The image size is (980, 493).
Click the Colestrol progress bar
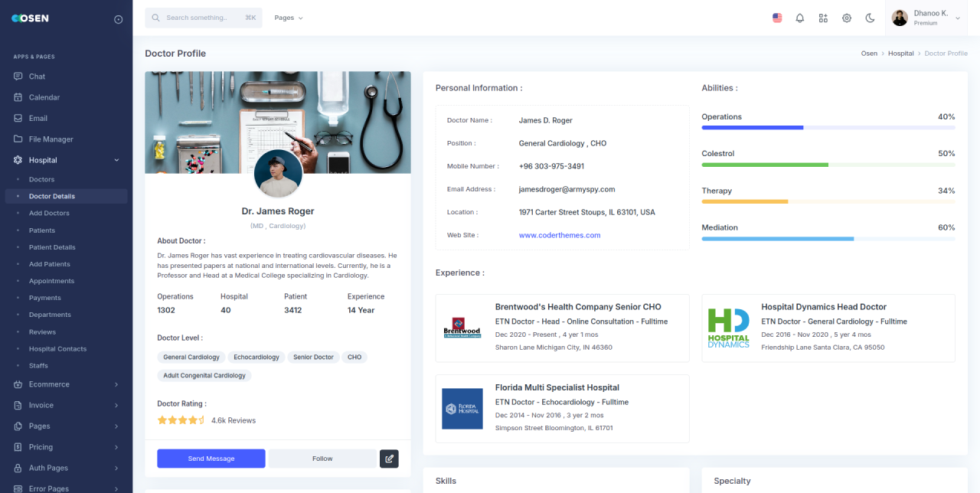click(x=828, y=165)
